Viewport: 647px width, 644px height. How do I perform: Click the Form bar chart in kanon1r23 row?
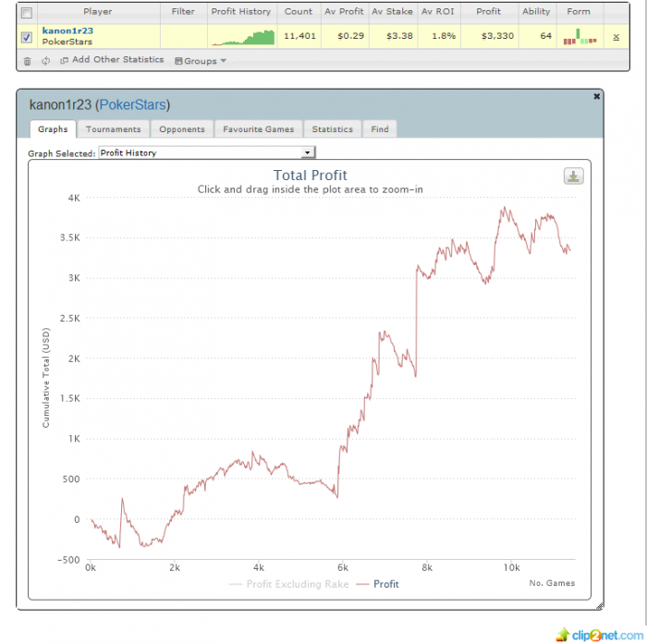point(580,37)
